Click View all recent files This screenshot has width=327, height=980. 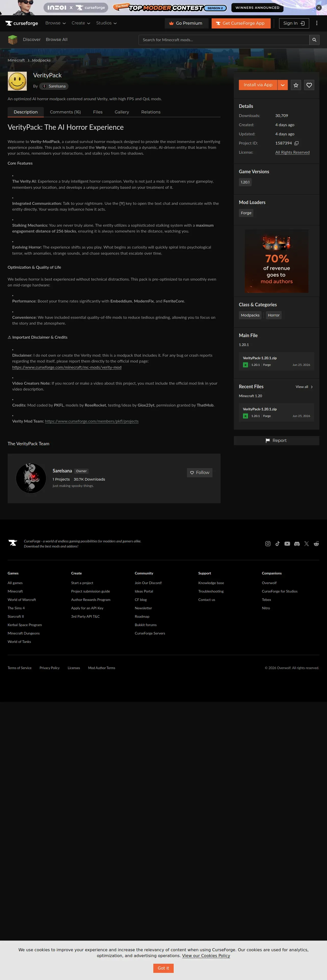[x=304, y=387]
